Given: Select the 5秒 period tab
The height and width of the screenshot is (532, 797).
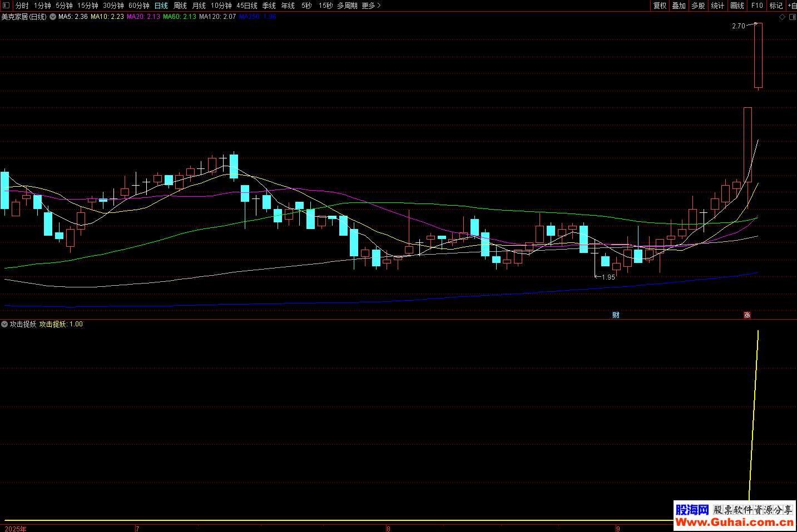Looking at the screenshot, I should [307, 6].
